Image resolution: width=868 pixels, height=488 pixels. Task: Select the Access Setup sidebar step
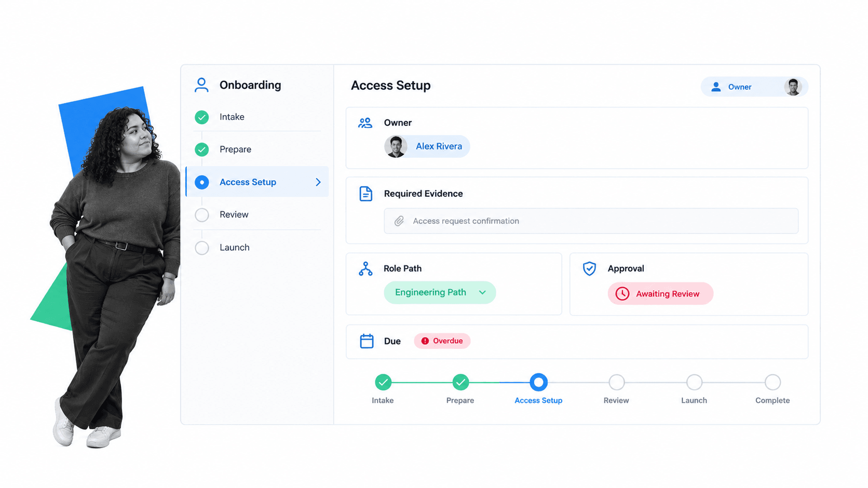click(257, 182)
